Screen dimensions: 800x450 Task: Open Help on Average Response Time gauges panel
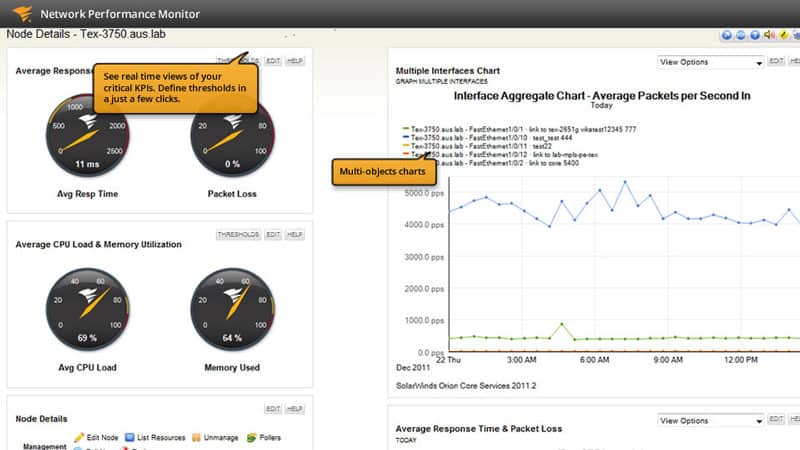click(294, 61)
